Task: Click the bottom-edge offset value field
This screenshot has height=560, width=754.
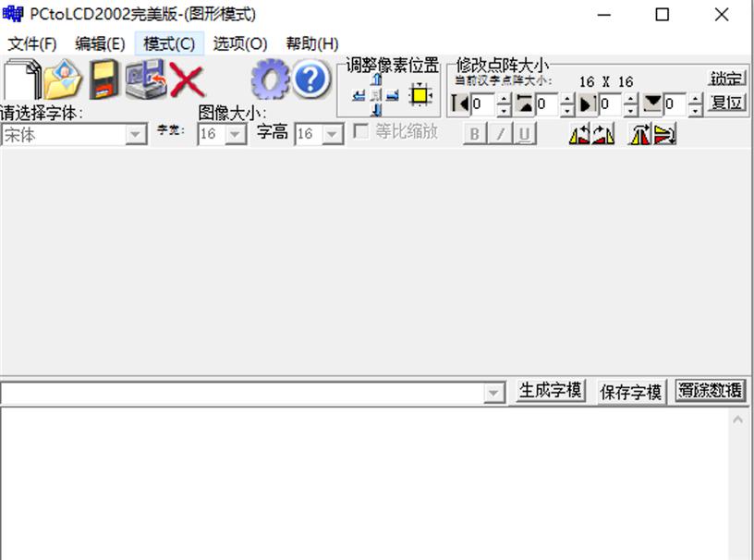Action: point(675,104)
